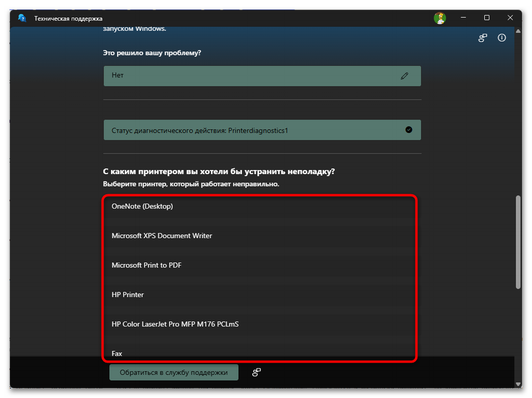This screenshot has height=398, width=532.
Task: Open feedback icon at top right
Action: pos(482,38)
